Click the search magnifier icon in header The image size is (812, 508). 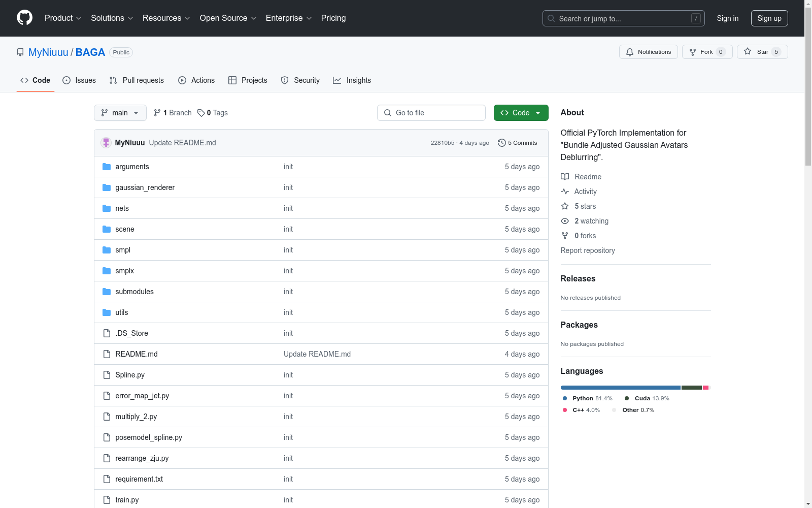pos(551,18)
